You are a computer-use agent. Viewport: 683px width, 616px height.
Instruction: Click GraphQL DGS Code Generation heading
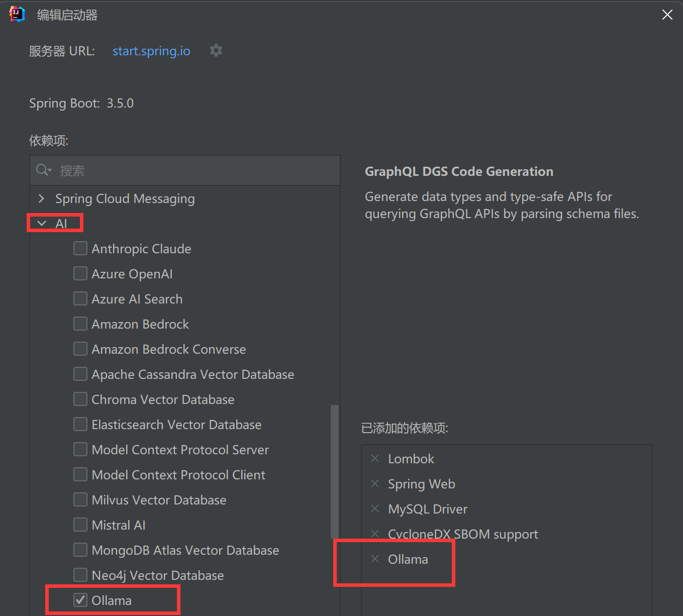[x=459, y=171]
